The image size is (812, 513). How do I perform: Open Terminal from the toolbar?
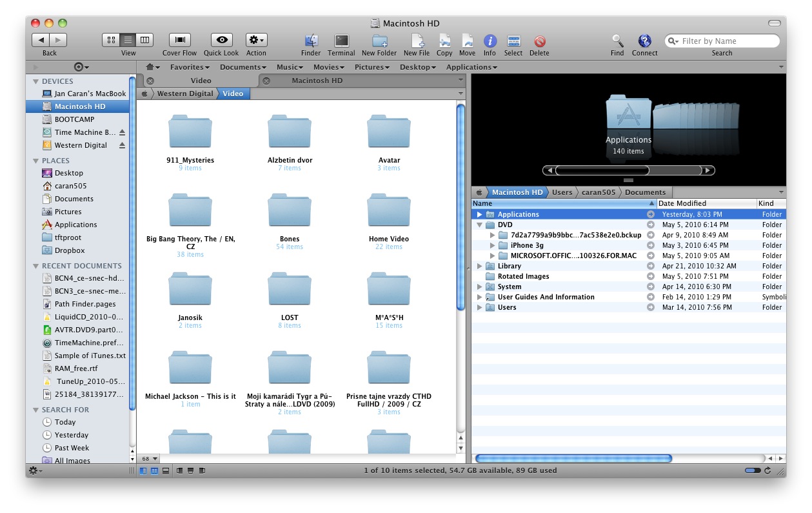click(341, 41)
